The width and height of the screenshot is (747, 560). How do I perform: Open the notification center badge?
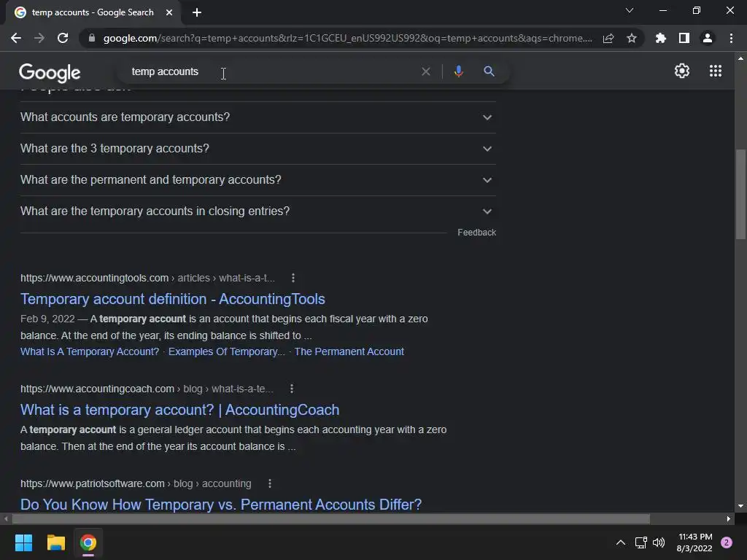coord(726,542)
